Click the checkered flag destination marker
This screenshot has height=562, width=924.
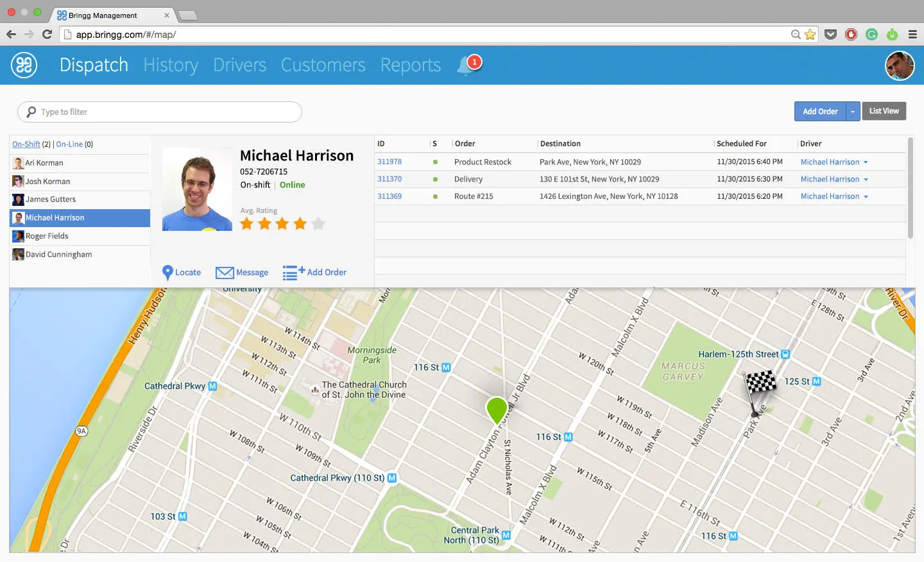click(760, 385)
